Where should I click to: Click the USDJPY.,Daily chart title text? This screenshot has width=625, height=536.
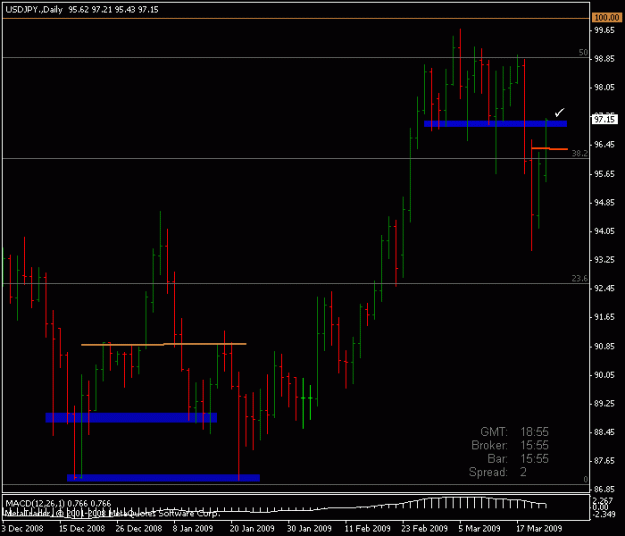pyautogui.click(x=34, y=10)
